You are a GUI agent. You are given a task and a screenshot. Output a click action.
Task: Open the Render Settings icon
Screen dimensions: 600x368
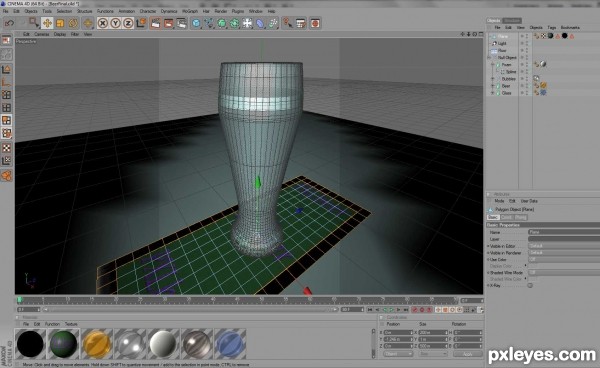(x=181, y=23)
